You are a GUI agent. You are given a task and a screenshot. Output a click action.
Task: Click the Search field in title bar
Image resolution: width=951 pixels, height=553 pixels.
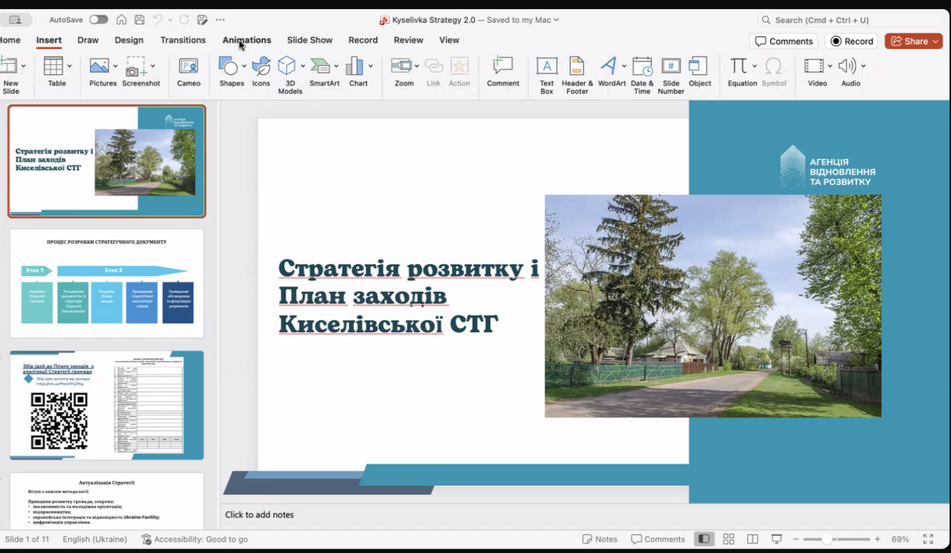click(x=850, y=20)
